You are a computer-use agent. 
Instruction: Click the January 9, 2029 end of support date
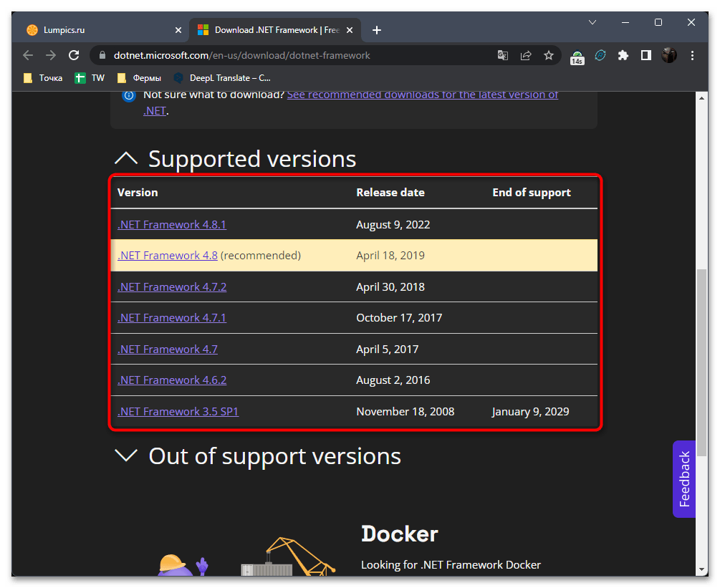pos(530,412)
